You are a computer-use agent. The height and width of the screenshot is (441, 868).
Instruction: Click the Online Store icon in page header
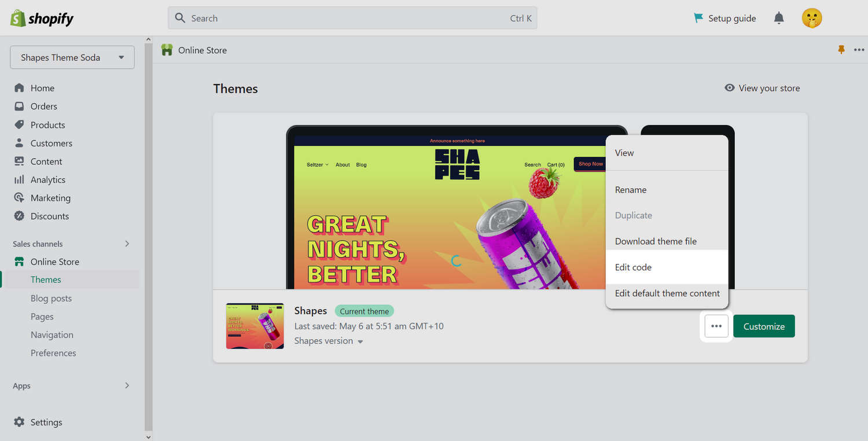tap(167, 50)
